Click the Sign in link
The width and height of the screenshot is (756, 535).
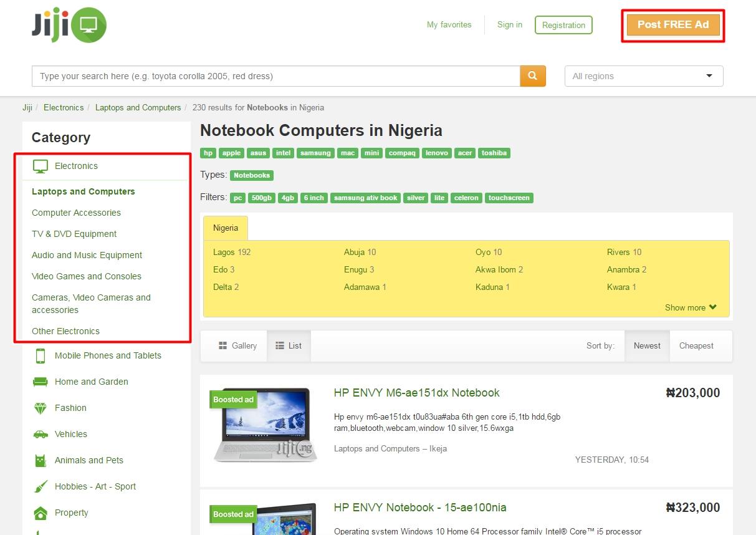[510, 25]
